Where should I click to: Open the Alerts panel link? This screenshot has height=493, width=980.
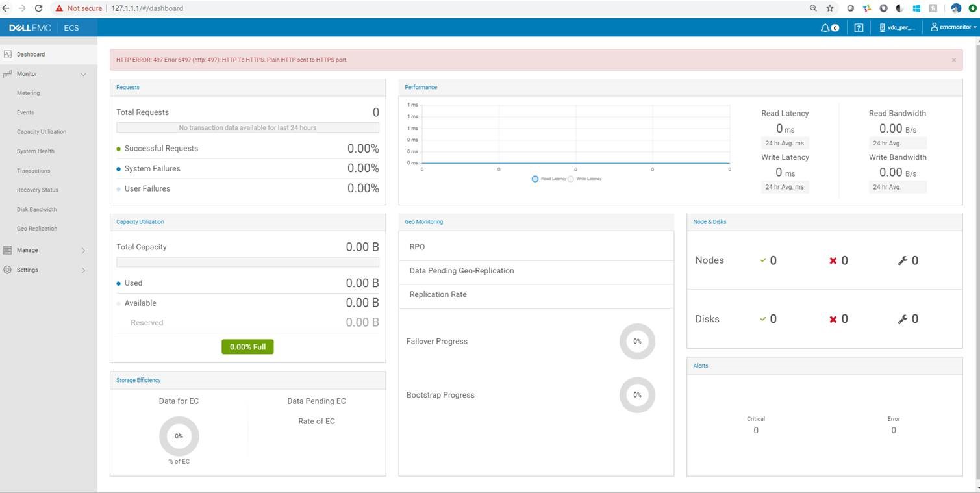[x=701, y=366]
